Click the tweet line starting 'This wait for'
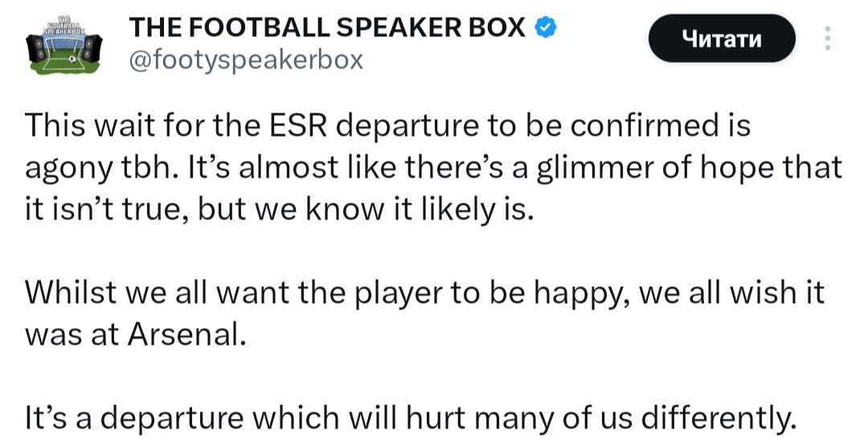Screen dimensions: 868x442 pos(387,126)
